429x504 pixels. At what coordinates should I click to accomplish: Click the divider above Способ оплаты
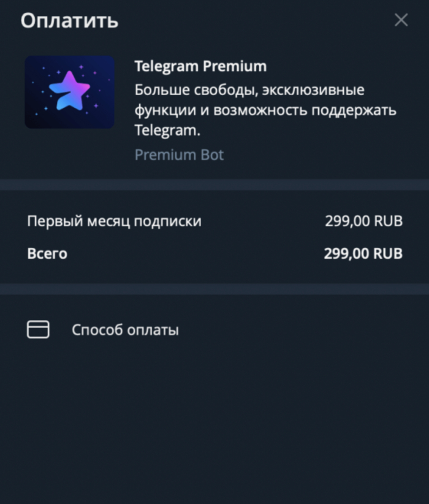coord(214,289)
